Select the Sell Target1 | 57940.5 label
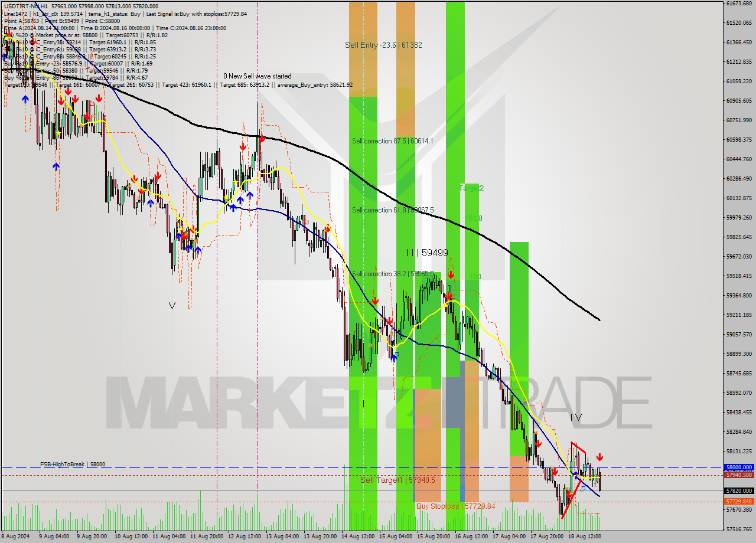This screenshot has height=543, width=756. point(397,480)
